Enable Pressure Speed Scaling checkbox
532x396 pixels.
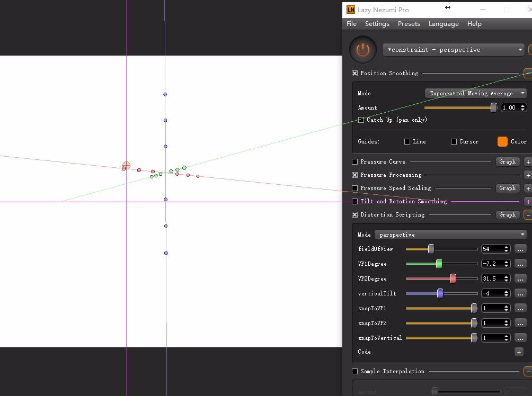point(355,188)
